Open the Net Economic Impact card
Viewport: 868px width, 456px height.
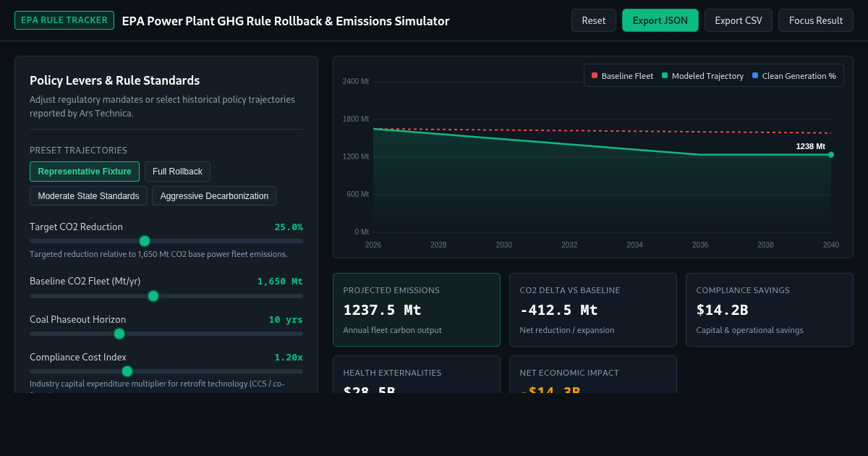click(x=593, y=374)
